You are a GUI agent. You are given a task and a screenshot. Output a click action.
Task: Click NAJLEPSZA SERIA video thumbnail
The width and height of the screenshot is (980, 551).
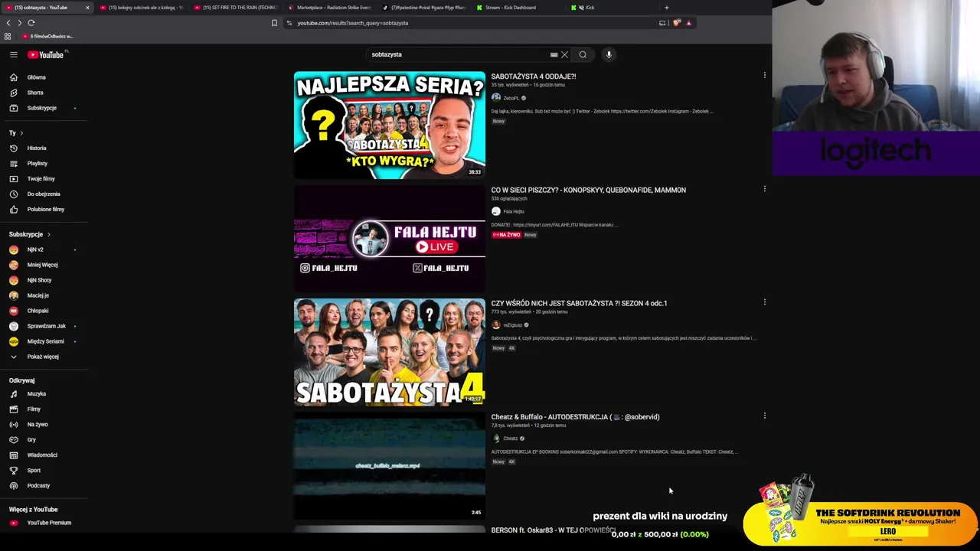coord(389,125)
